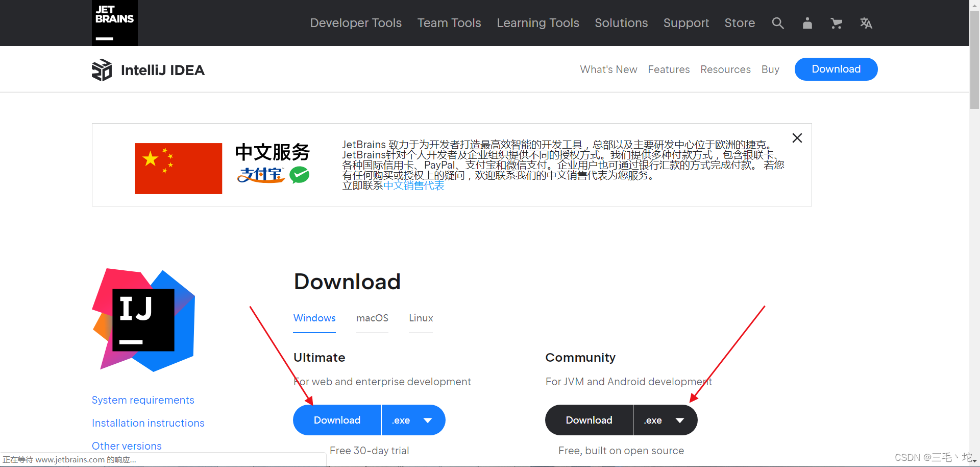Click the user account icon
980x467 pixels.
coord(806,23)
